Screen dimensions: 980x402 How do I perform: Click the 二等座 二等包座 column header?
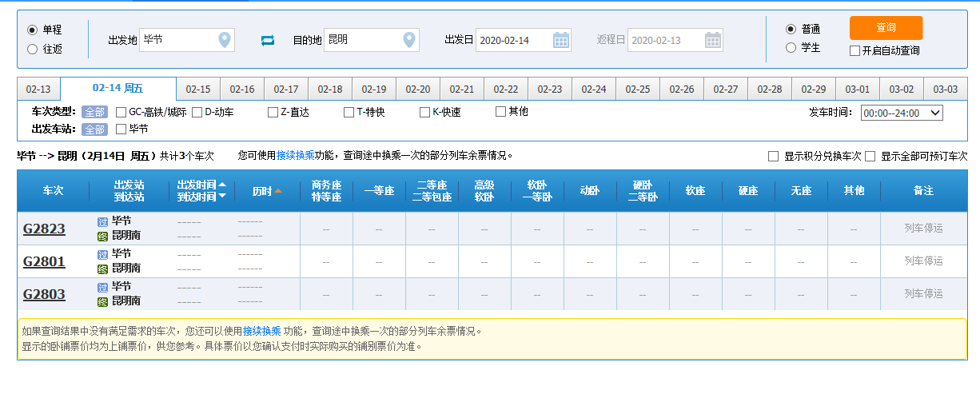coord(432,191)
